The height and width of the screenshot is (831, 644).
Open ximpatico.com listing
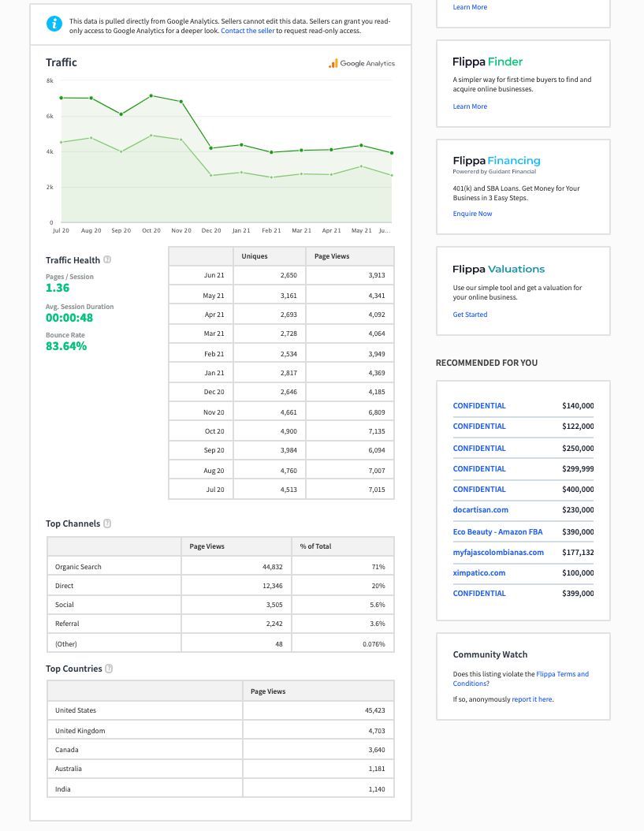coord(479,573)
